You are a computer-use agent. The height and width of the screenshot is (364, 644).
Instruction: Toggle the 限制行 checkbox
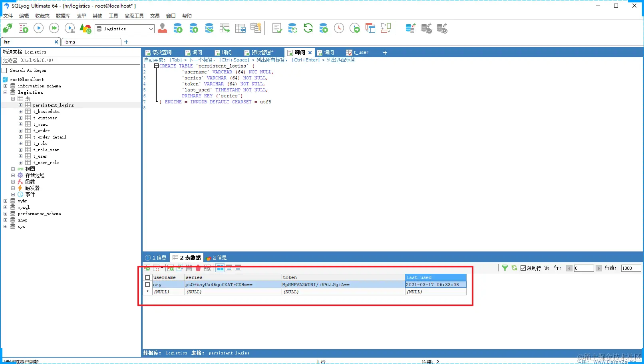click(523, 268)
